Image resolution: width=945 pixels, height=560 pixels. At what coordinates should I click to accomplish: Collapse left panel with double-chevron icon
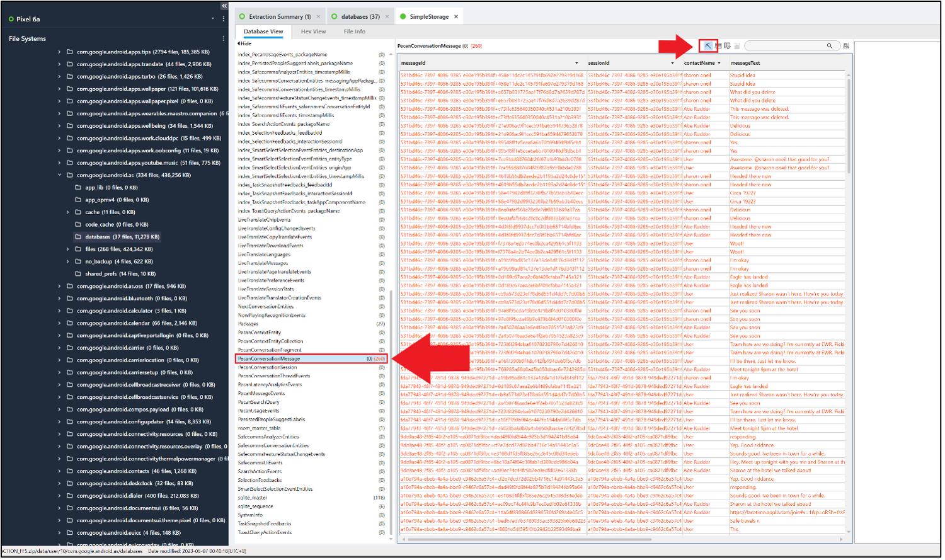tap(224, 6)
